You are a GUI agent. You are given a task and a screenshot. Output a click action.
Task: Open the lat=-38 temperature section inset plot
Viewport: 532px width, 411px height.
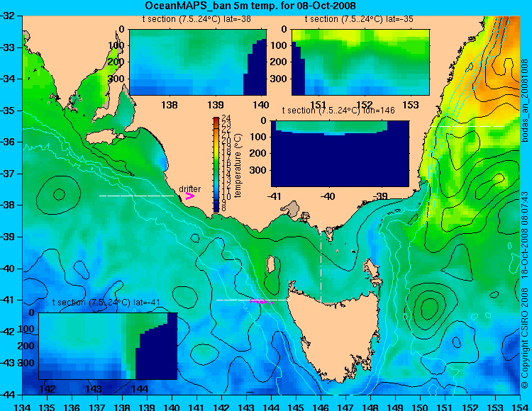coord(198,62)
